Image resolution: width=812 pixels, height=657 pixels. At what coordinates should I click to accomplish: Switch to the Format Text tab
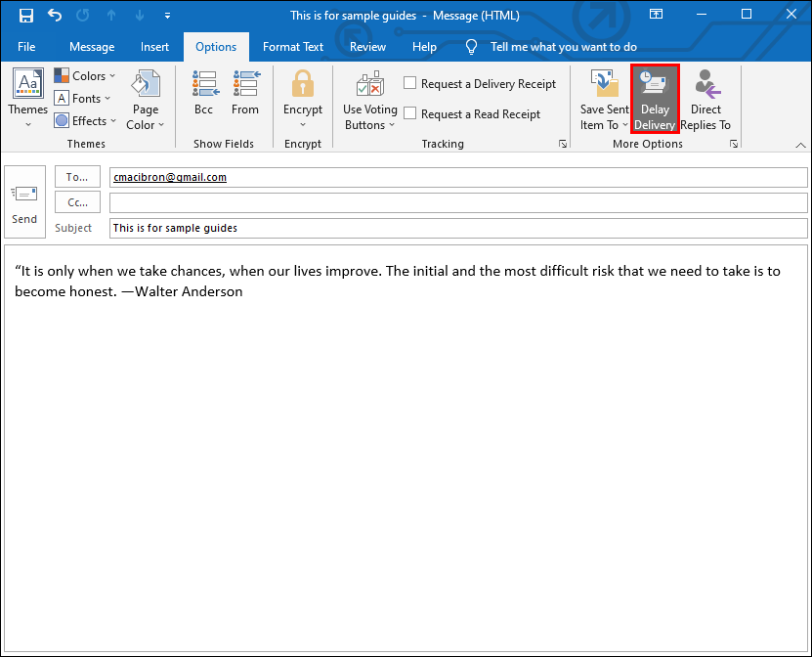pos(293,47)
